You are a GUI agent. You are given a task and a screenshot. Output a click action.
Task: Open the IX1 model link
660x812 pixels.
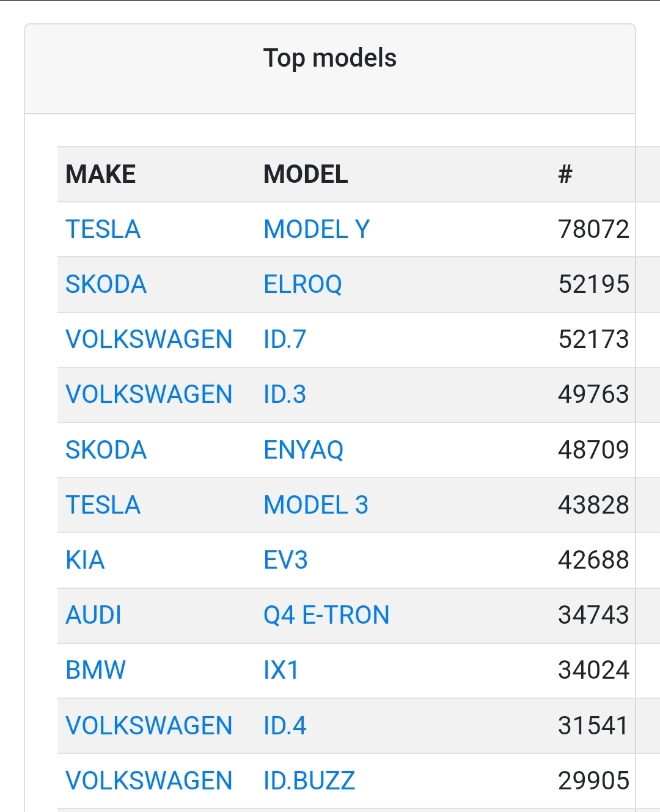(x=281, y=670)
